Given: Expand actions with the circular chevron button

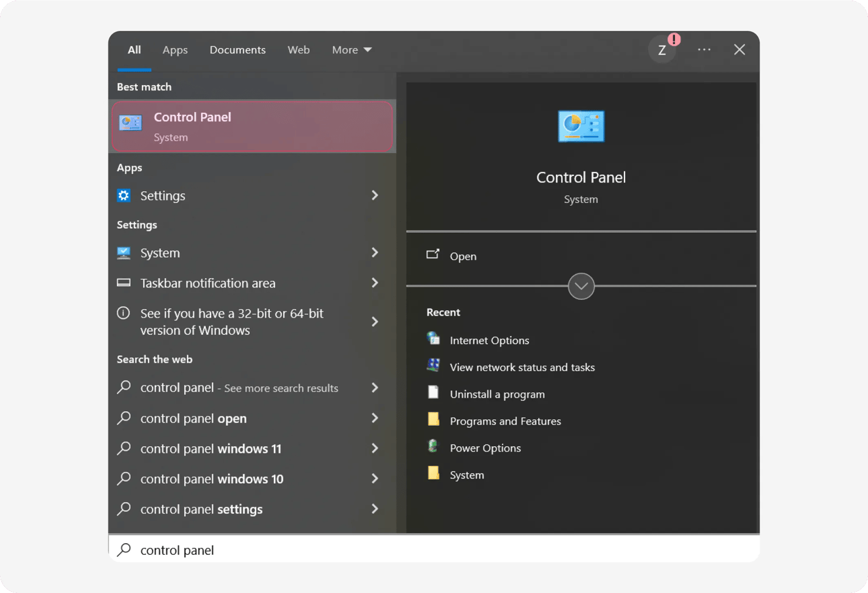Looking at the screenshot, I should (x=581, y=286).
